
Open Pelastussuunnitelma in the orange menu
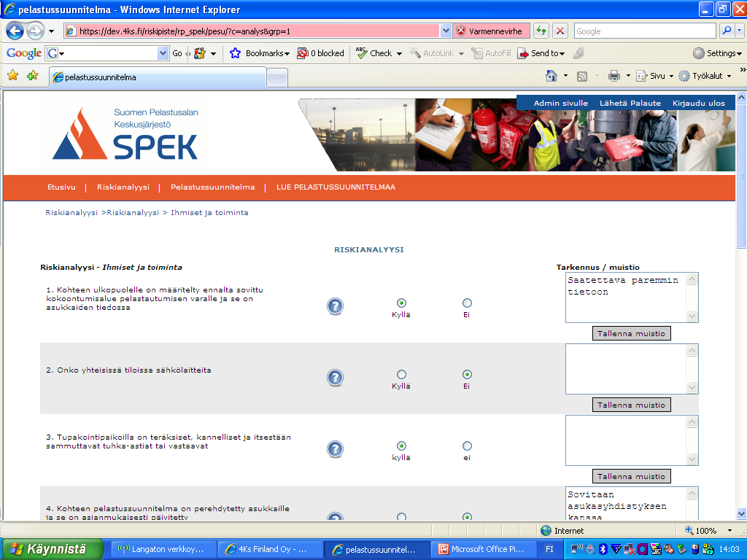click(212, 187)
